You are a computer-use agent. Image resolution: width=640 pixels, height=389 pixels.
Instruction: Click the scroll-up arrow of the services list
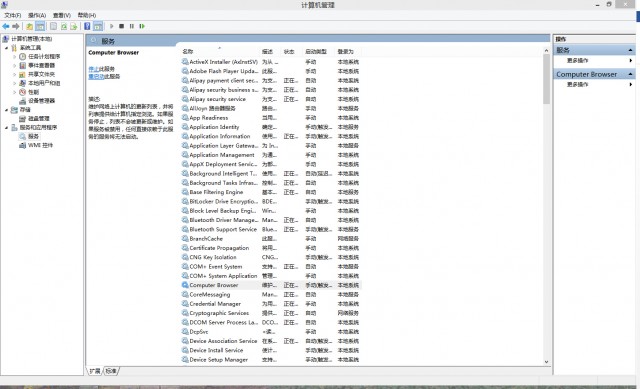pos(546,51)
